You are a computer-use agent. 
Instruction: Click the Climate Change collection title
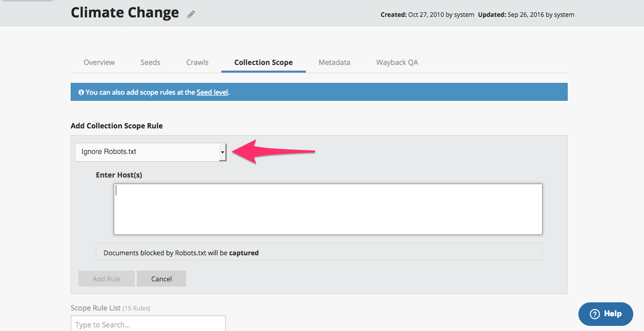tap(124, 13)
